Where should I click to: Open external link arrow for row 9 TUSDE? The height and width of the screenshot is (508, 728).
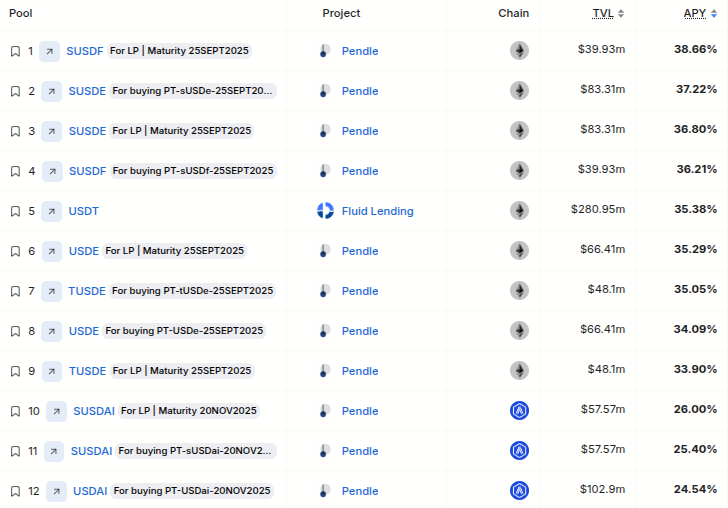click(x=52, y=371)
